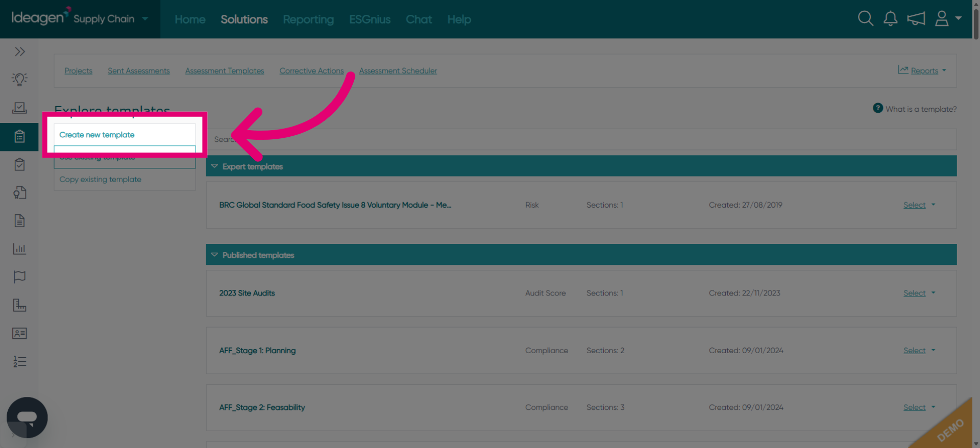Click the question mark help icon

click(878, 108)
